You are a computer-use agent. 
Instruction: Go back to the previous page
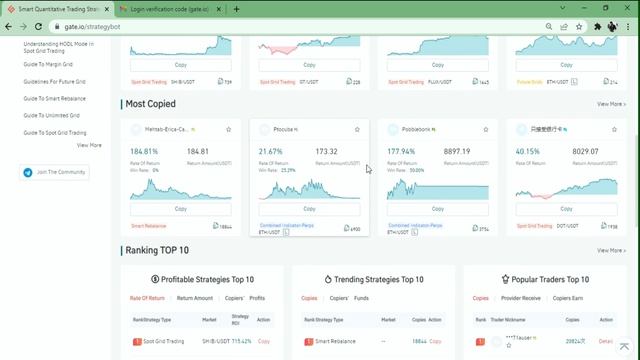click(x=9, y=27)
